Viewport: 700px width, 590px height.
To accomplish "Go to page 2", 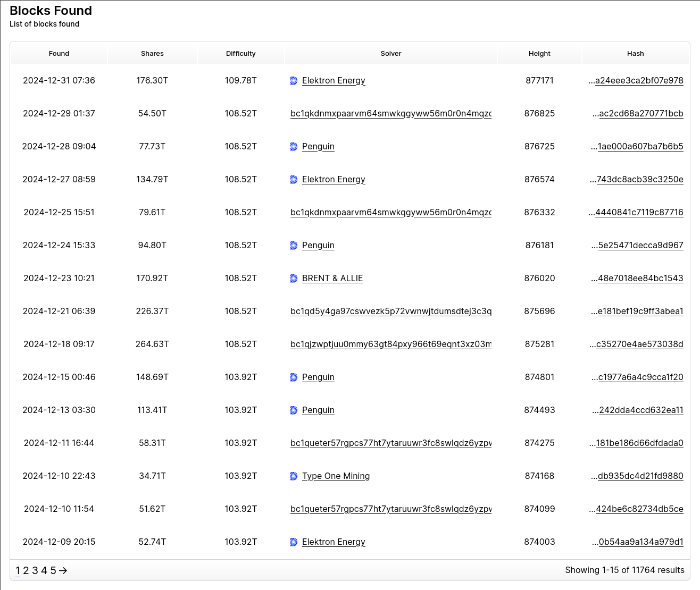I will point(26,570).
